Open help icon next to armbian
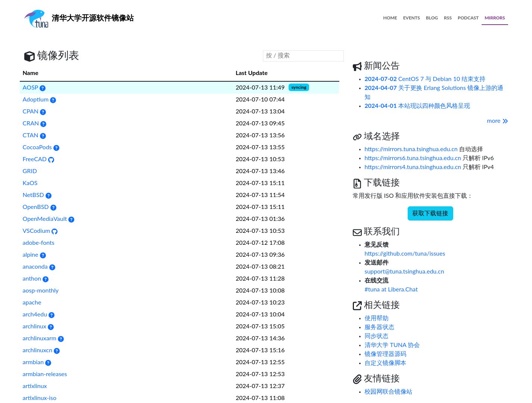 coord(48,363)
